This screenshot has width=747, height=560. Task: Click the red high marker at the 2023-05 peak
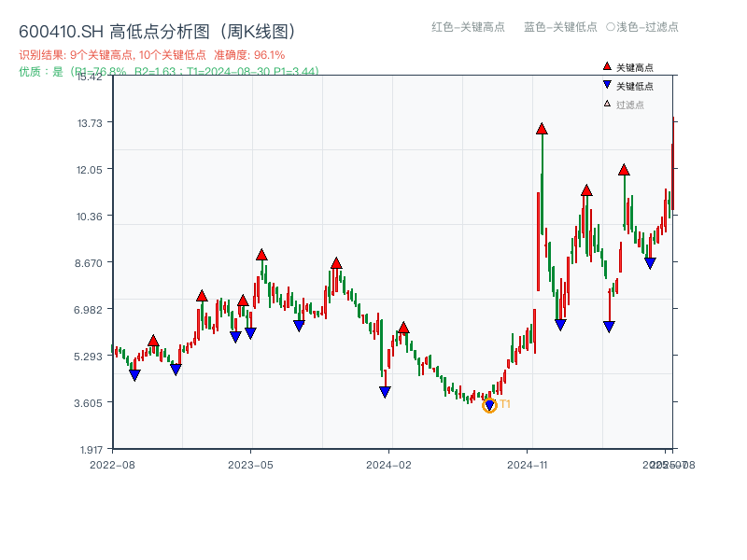click(x=261, y=253)
